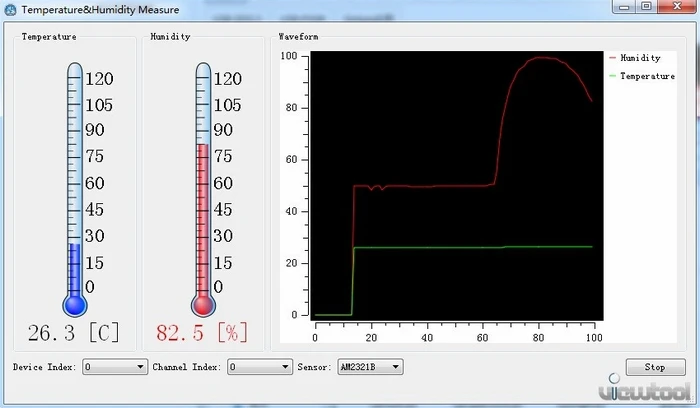Viewport: 700px width, 408px height.
Task: Click the 26.3 [C] temperature reading
Action: [74, 333]
